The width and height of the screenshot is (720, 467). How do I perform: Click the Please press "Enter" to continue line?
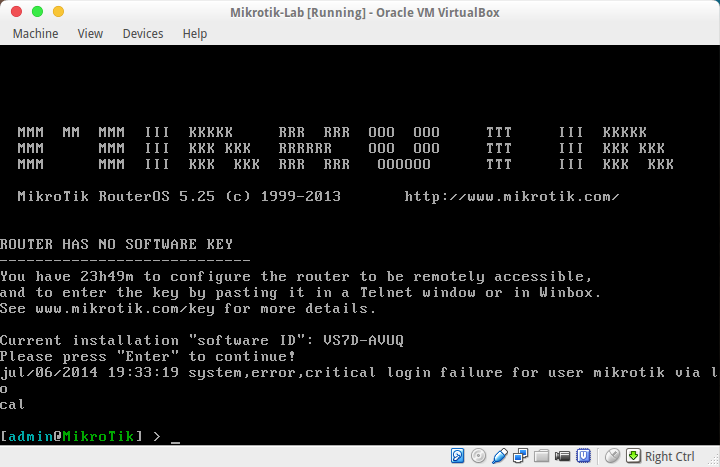148,356
